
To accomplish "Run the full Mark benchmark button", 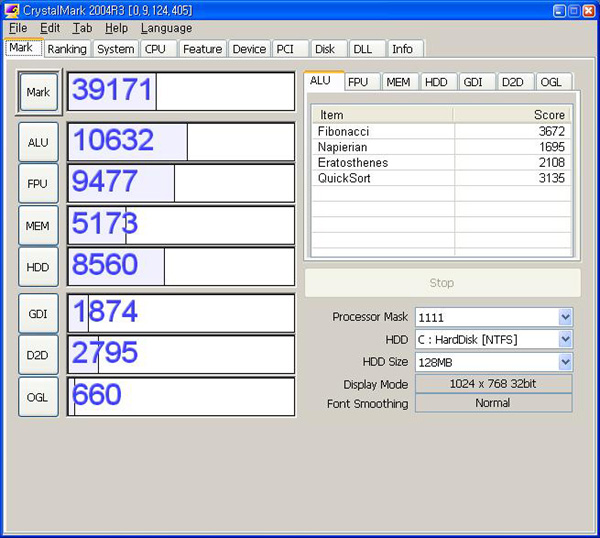I will [38, 92].
